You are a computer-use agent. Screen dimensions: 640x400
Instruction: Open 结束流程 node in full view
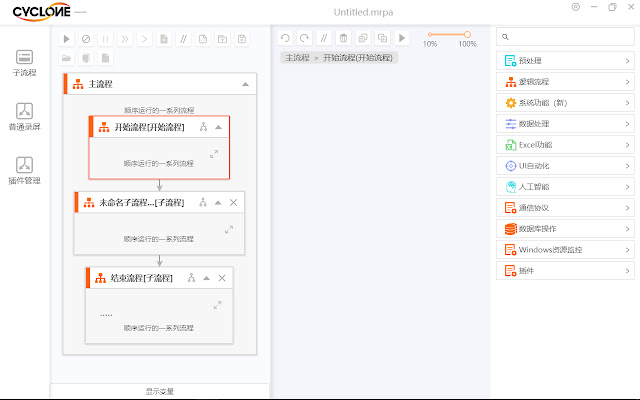[x=218, y=305]
